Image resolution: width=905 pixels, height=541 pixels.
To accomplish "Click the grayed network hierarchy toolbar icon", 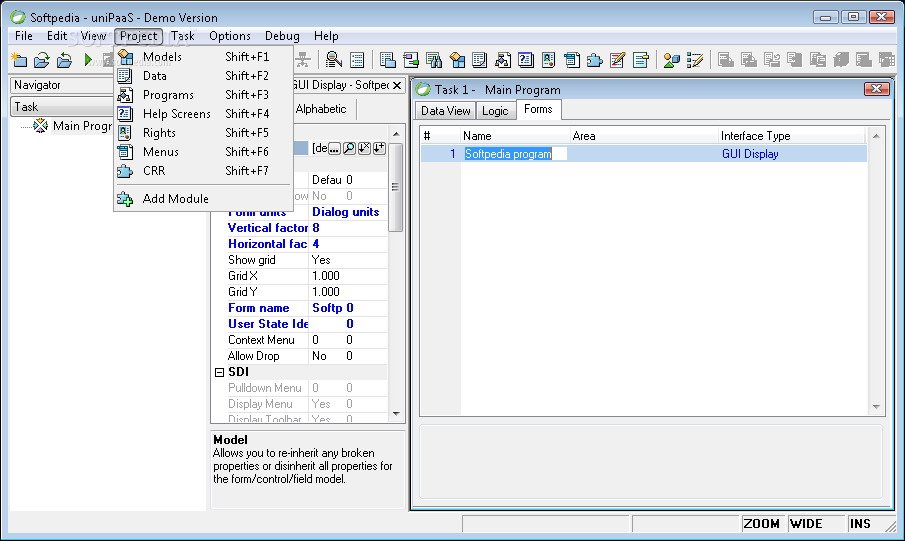I will click(304, 59).
